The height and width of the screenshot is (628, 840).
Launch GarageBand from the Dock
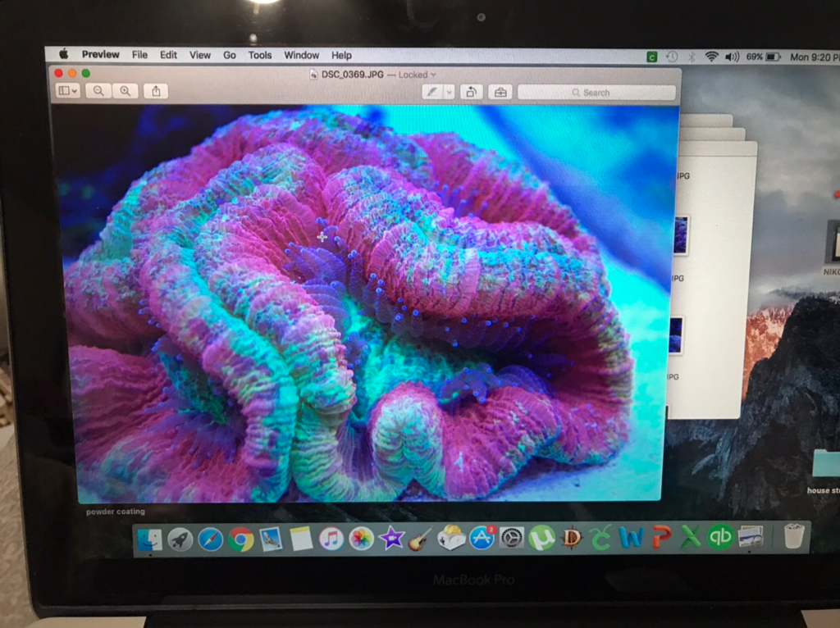[421, 538]
